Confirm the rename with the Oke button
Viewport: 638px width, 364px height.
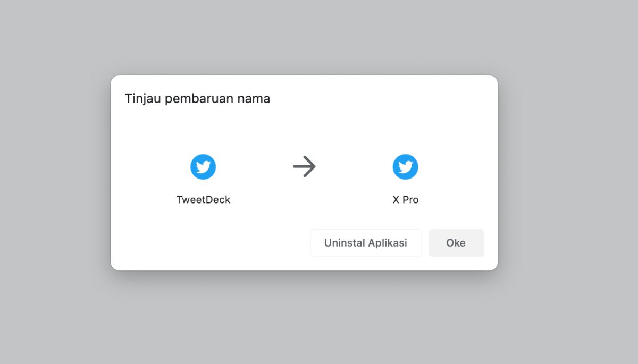[456, 243]
